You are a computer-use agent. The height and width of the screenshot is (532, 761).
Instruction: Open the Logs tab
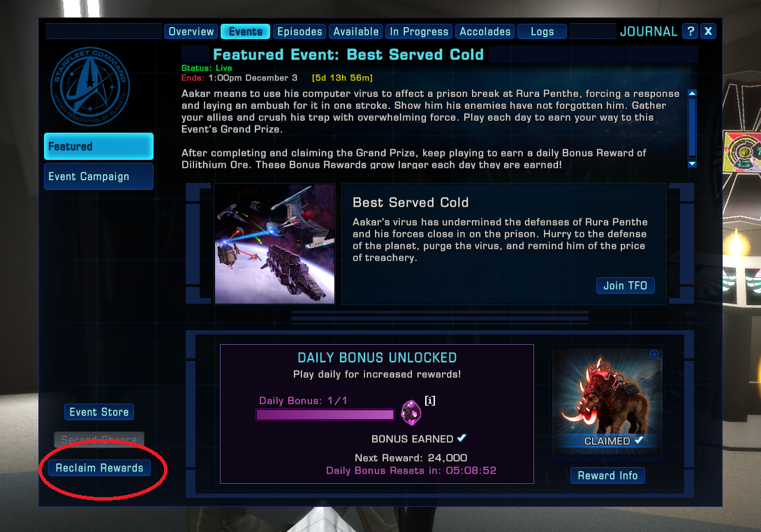pos(542,31)
